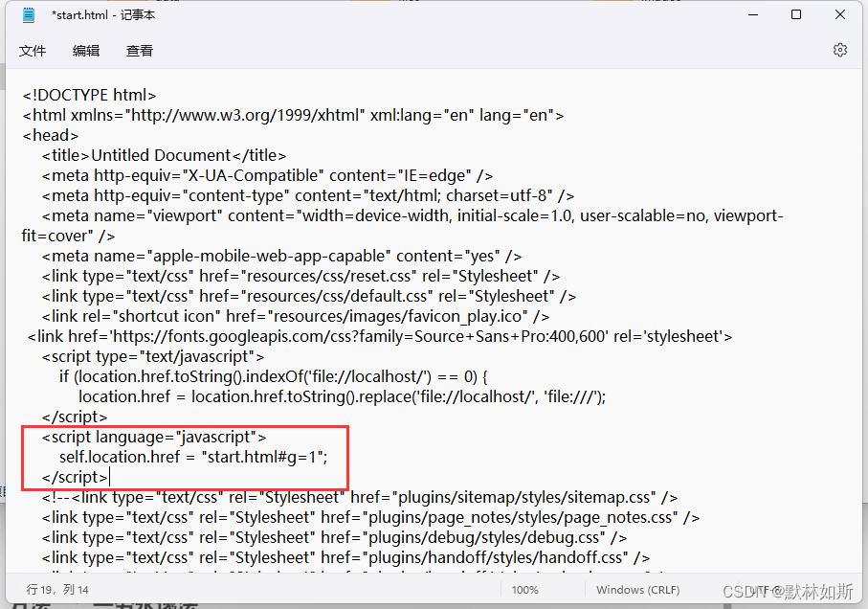Click the X-UA-Compatible meta line
868x609 pixels.
pos(267,175)
